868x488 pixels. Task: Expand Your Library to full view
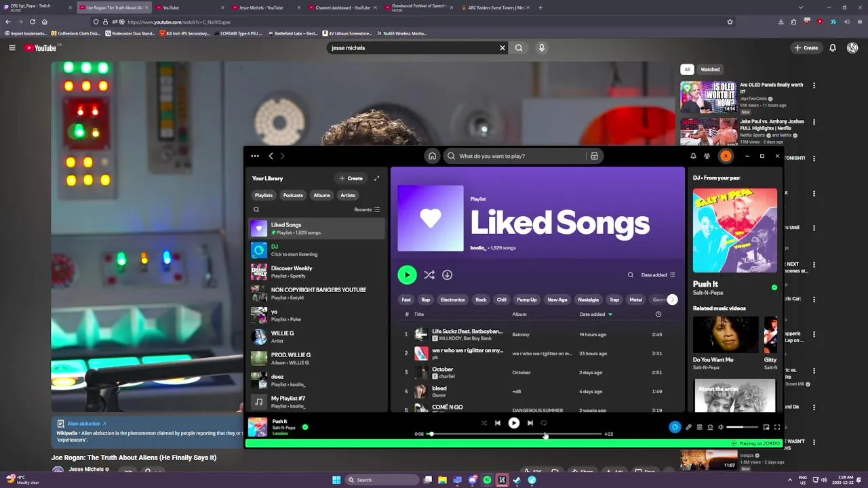[376, 178]
